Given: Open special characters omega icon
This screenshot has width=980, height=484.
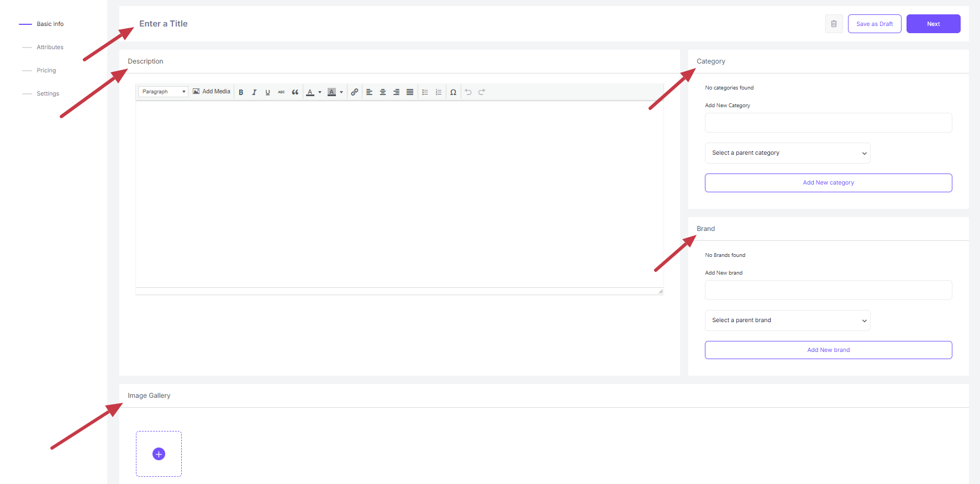Looking at the screenshot, I should (x=453, y=92).
